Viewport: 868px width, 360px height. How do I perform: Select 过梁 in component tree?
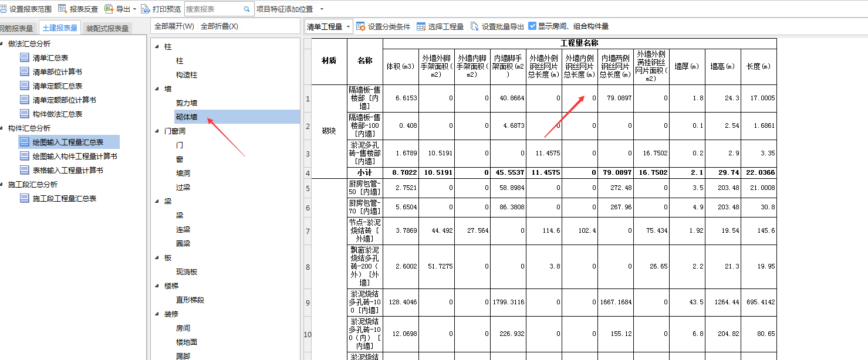183,188
